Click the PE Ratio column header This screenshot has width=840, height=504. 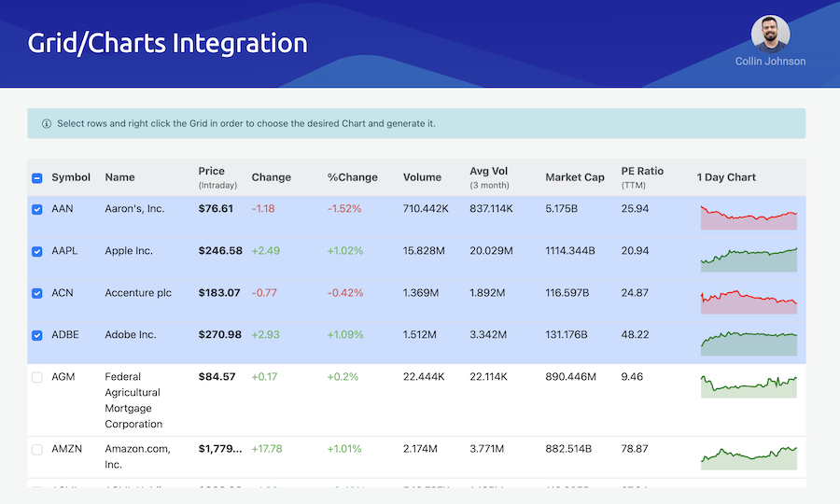[x=642, y=172]
